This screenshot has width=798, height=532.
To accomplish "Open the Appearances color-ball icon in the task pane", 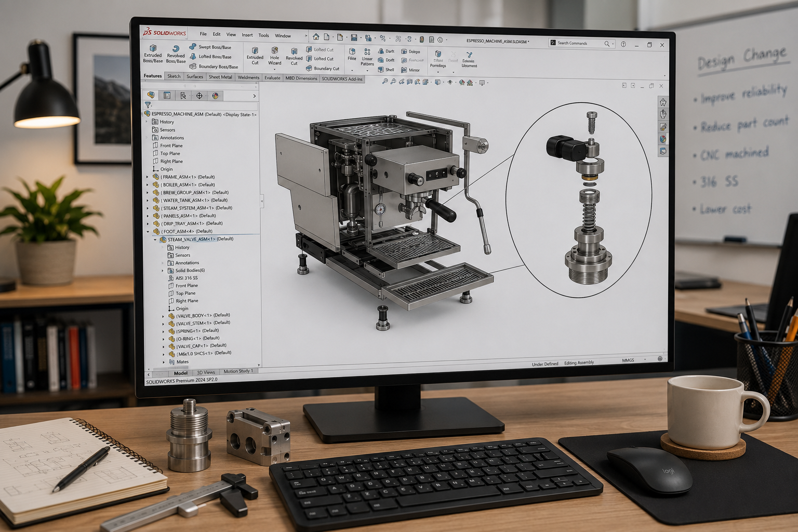I will 663,139.
